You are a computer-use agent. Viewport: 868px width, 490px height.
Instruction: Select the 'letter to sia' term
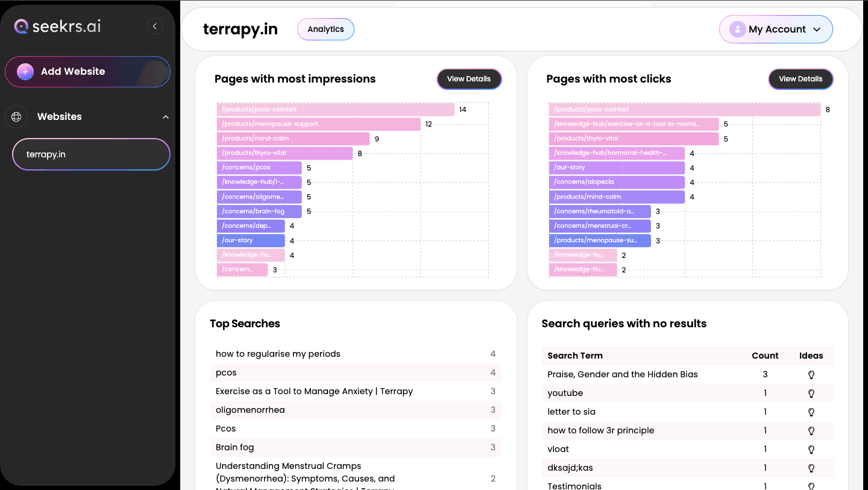pos(571,412)
